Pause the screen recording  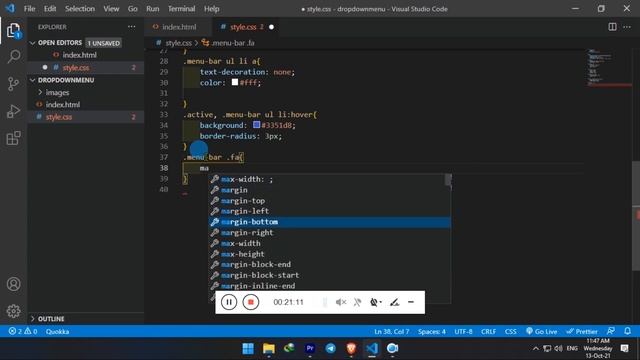pos(229,302)
